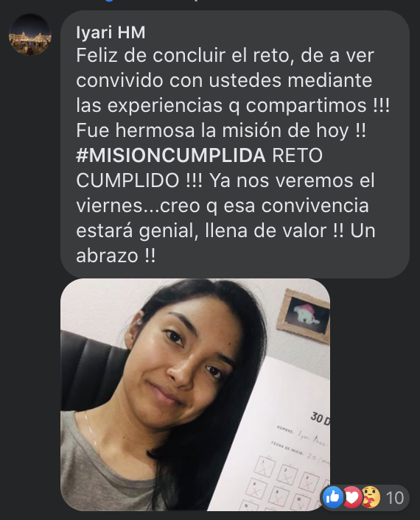Click the hugging Care emoji reaction icon
Screen dimensions: 420x520
[370, 497]
